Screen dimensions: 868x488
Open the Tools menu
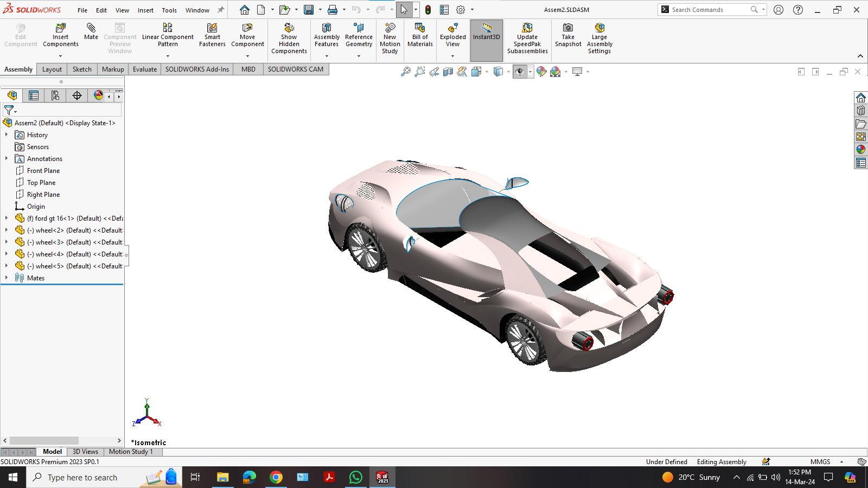tap(169, 10)
